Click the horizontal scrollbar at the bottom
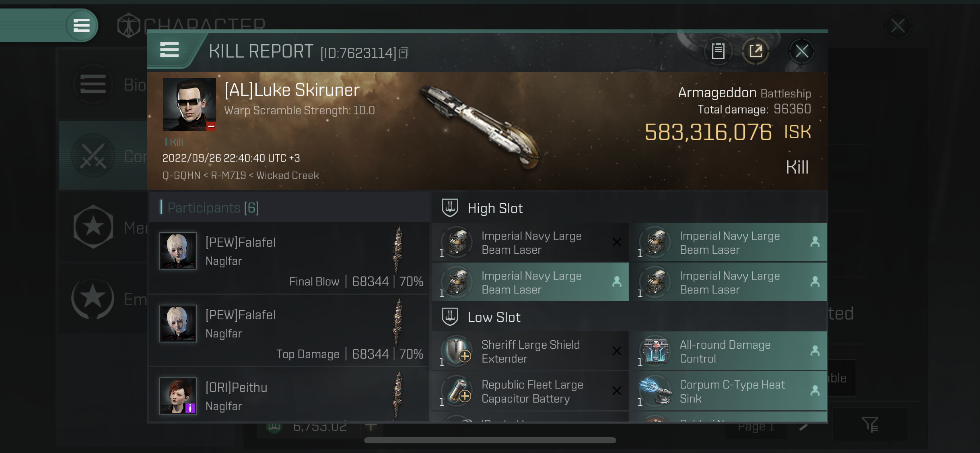980x453 pixels. click(x=490, y=440)
